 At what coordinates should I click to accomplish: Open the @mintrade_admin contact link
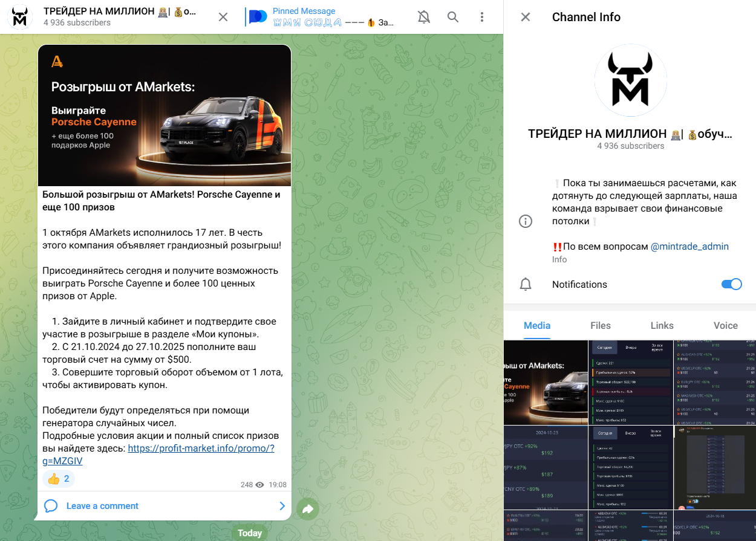(x=689, y=247)
